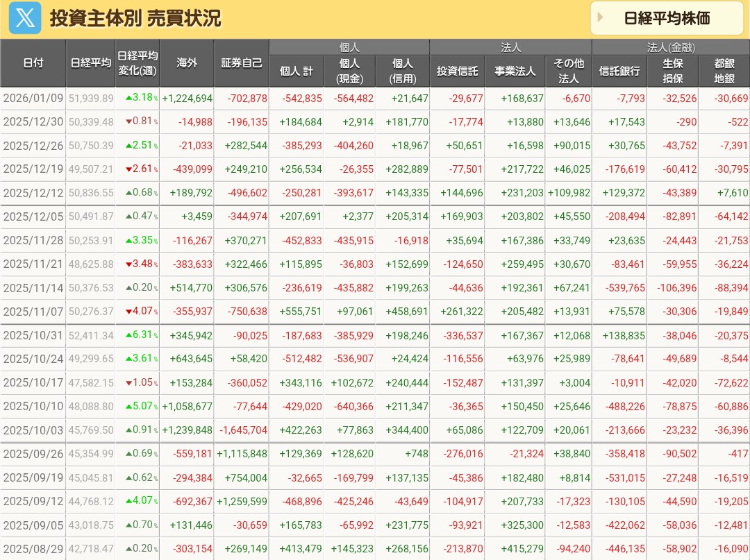750x560 pixels.
Task: Click the その他法人 column header
Action: pyautogui.click(x=569, y=71)
